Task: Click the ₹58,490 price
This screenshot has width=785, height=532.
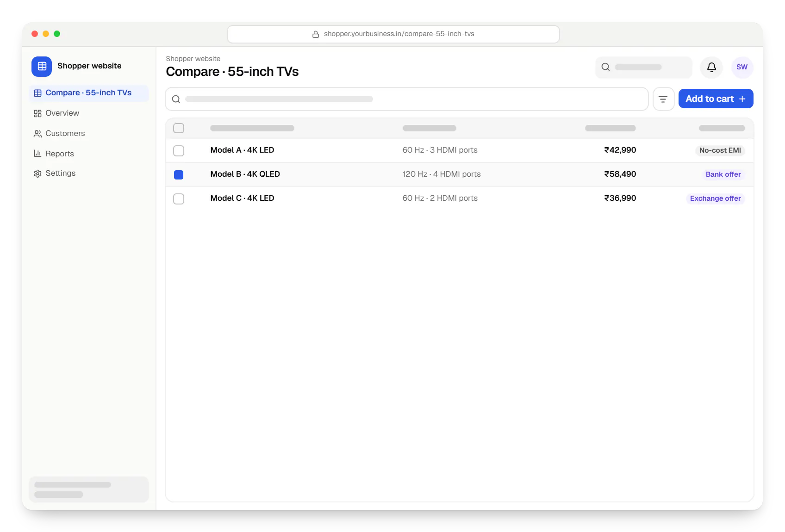Action: coord(620,174)
